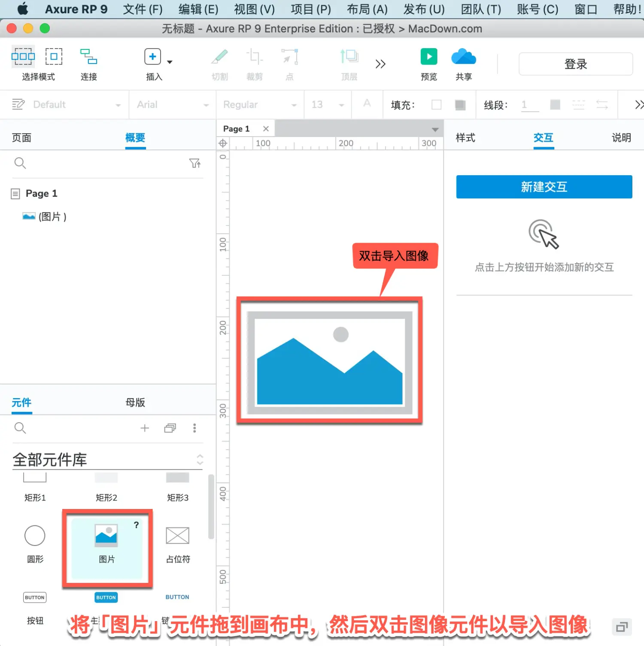This screenshot has width=644, height=646.
Task: Open the Arial font dropdown
Action: tap(173, 105)
